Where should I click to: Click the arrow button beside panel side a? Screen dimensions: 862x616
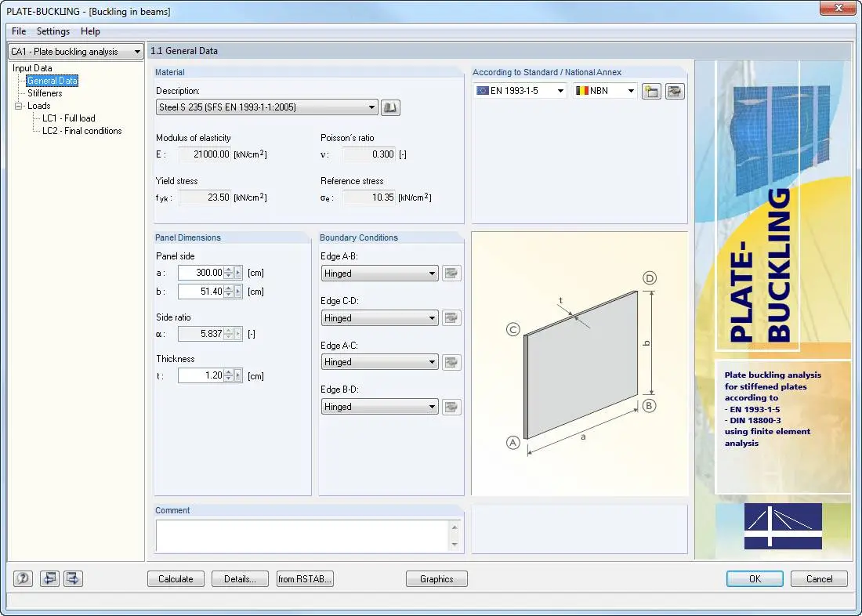point(238,273)
